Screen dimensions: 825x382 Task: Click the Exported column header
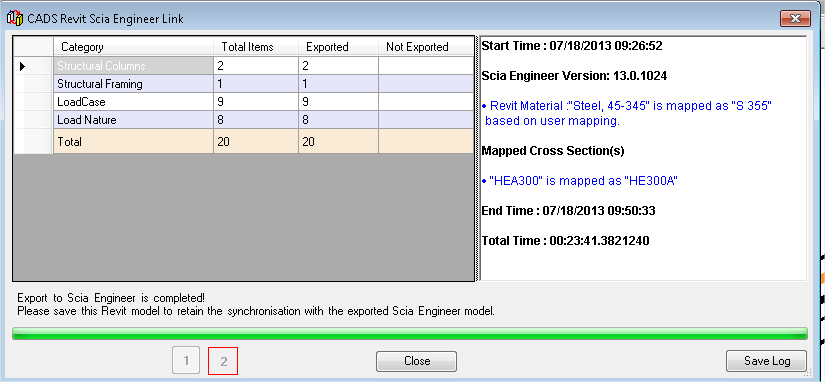pos(338,47)
